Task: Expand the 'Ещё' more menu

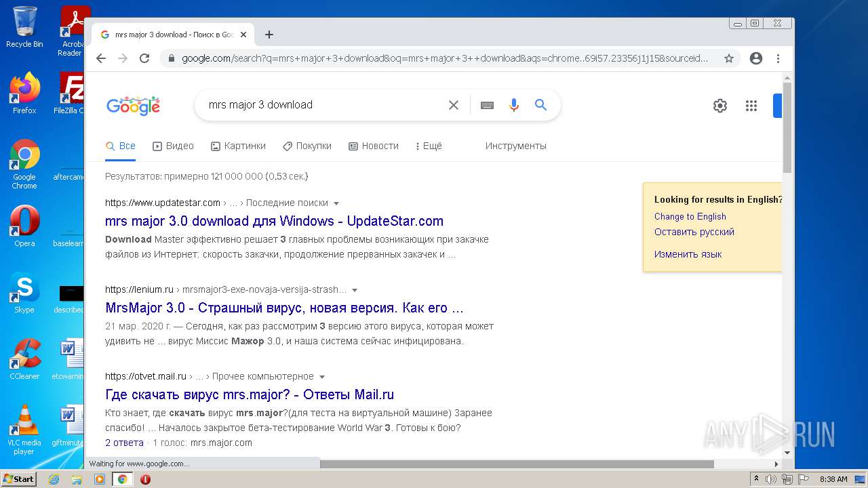Action: coord(429,146)
